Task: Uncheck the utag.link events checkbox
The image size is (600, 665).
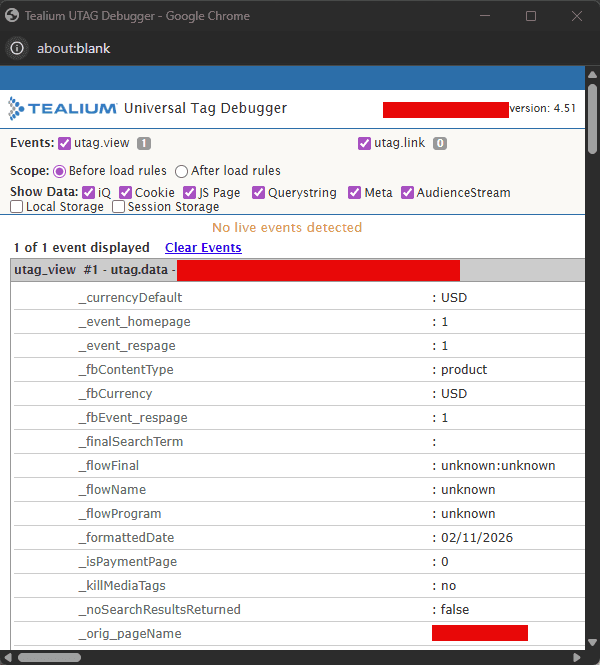Action: click(364, 143)
